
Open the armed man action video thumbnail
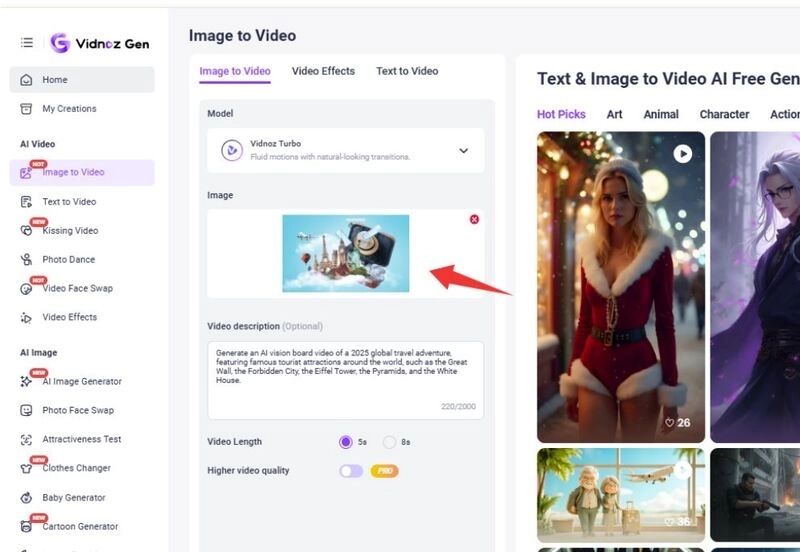[x=755, y=495]
